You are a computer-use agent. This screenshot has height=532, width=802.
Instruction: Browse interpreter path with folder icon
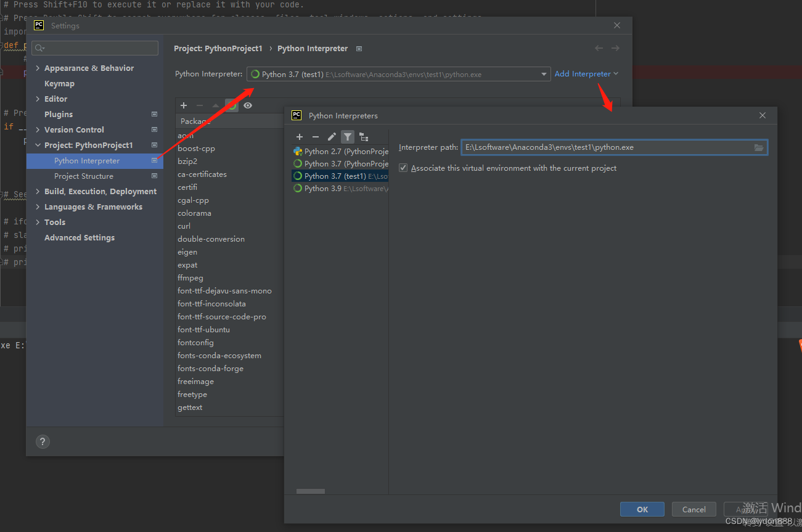tap(759, 147)
